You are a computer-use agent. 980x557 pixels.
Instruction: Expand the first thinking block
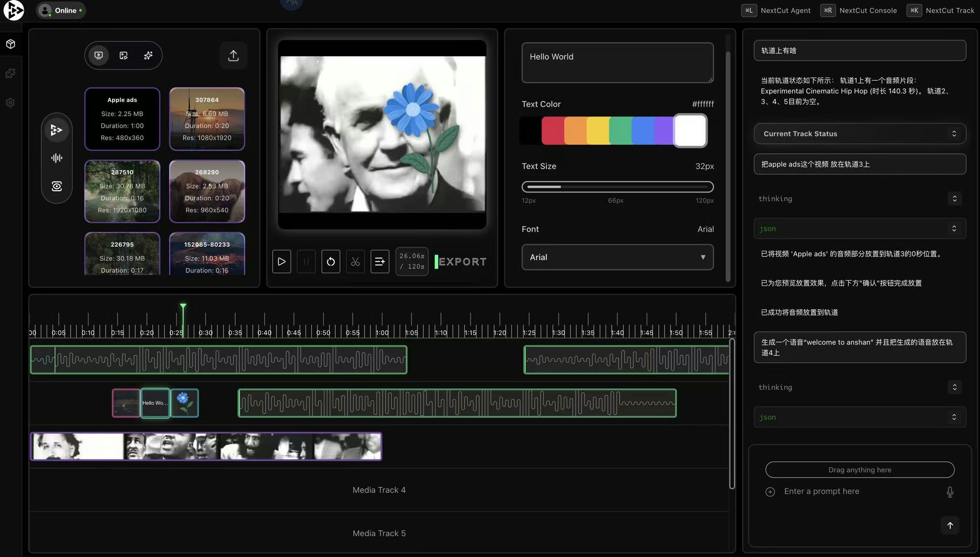pyautogui.click(x=954, y=199)
